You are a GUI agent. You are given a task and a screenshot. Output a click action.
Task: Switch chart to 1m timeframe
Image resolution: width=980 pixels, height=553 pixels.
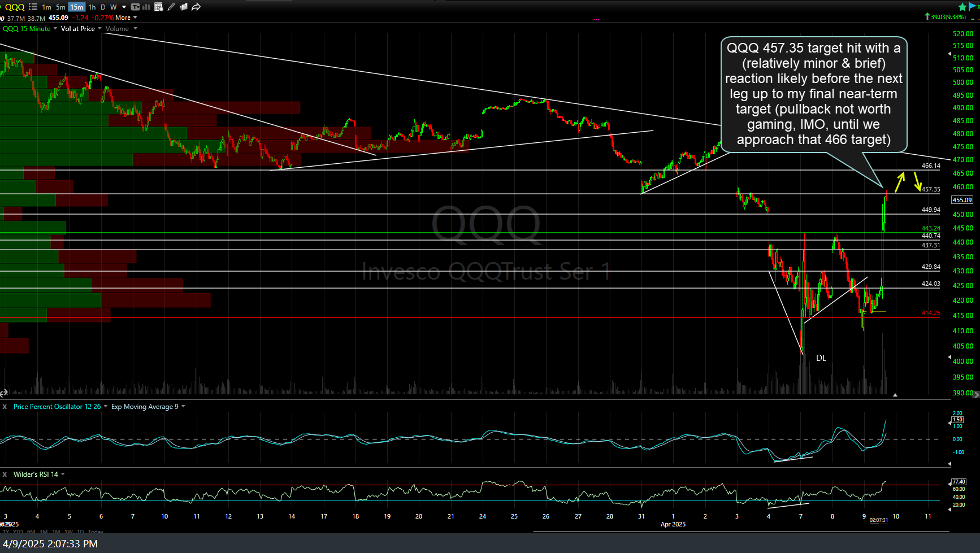47,7
